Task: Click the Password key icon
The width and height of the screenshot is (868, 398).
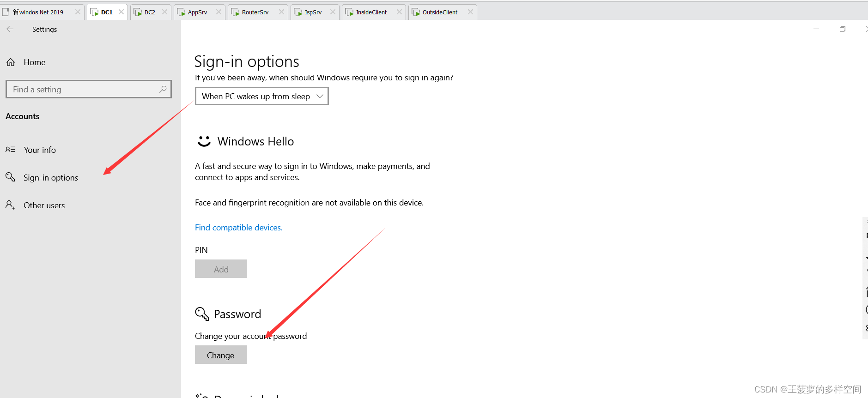Action: 202,314
